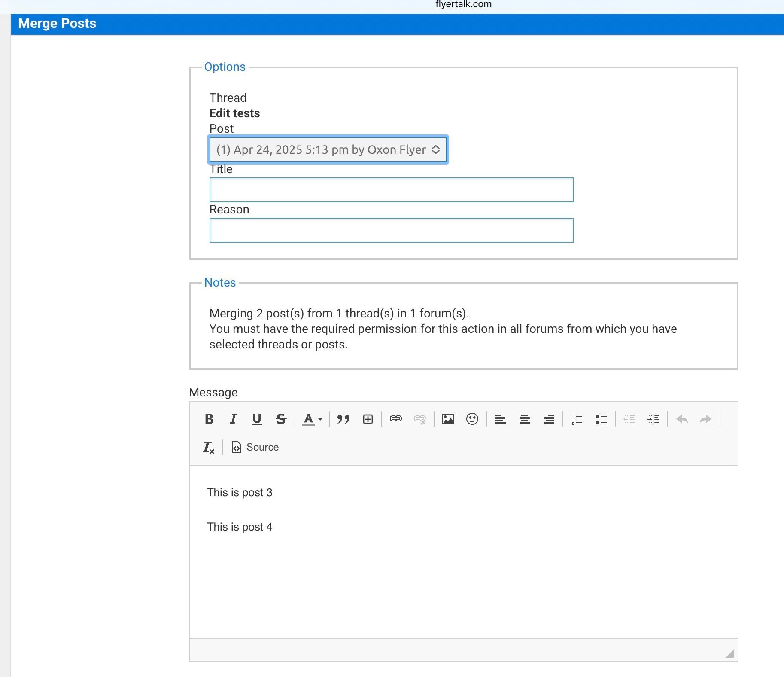This screenshot has height=677, width=784.
Task: Open the text color dropdown
Action: [313, 419]
